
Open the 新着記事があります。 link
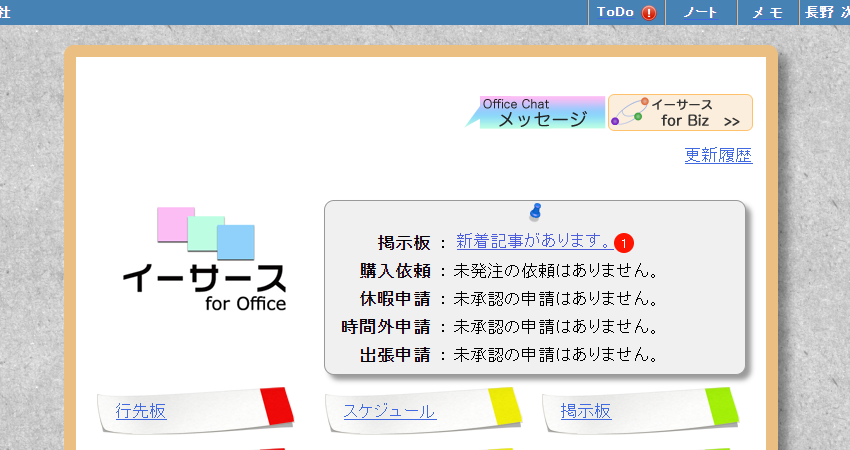pos(535,241)
